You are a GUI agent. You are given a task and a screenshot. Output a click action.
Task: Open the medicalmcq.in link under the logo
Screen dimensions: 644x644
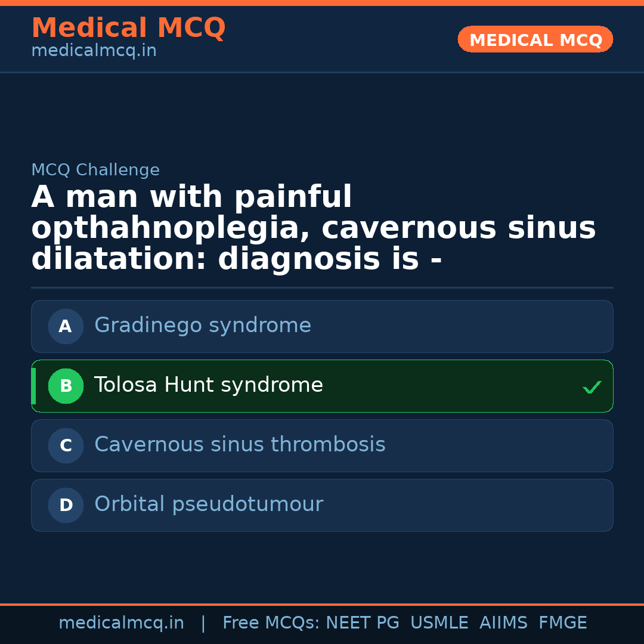tap(93, 50)
